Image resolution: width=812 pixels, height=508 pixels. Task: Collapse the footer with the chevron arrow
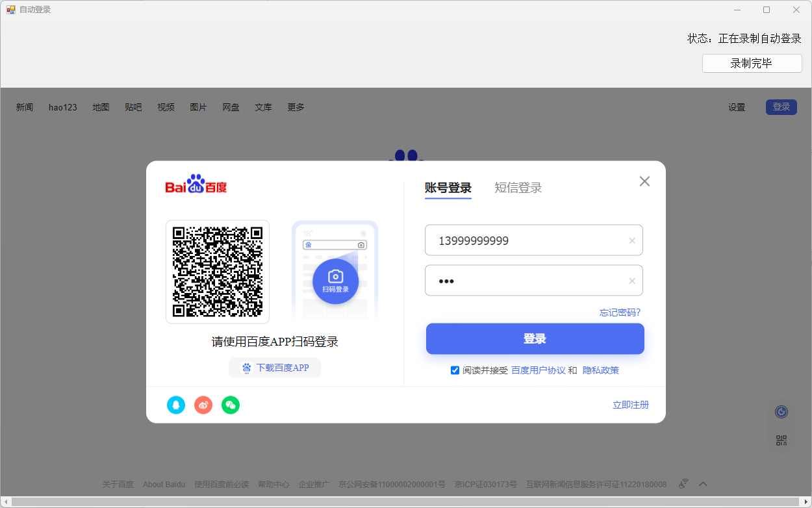tap(703, 484)
